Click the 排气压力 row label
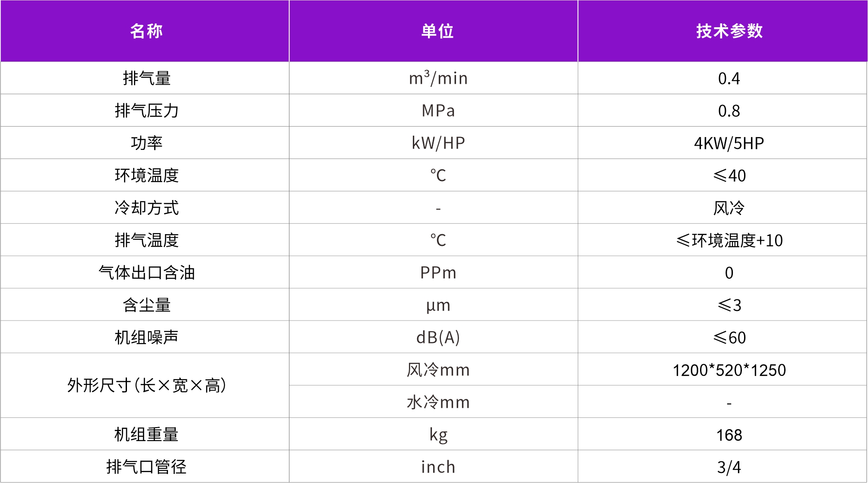868x483 pixels. (146, 111)
